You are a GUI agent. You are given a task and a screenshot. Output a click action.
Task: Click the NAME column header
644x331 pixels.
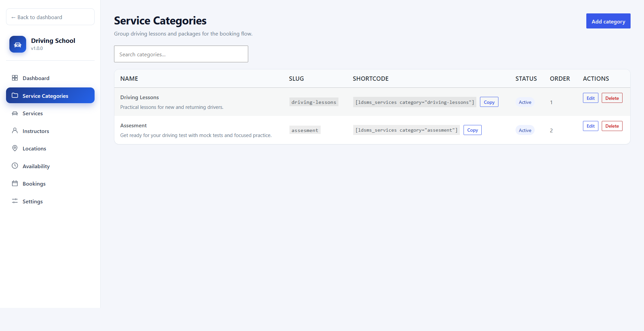(129, 78)
